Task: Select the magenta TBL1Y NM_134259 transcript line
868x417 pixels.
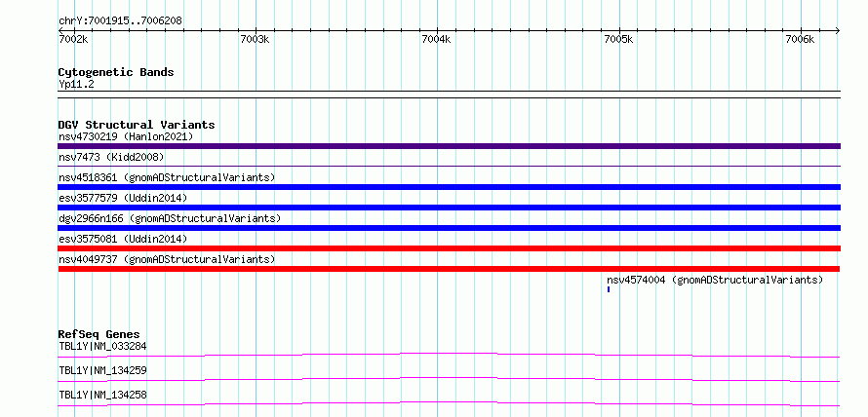Action: point(449,379)
